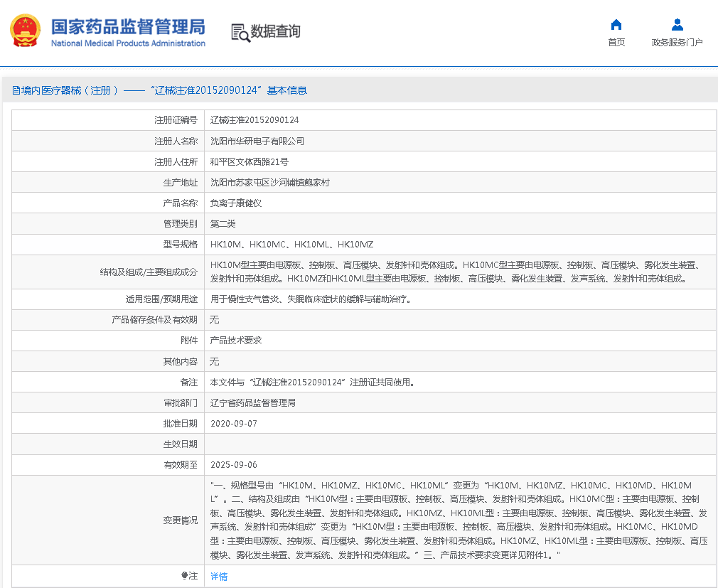This screenshot has width=718, height=588.
Task: Click the 管理类别 label
Action: 181,223
